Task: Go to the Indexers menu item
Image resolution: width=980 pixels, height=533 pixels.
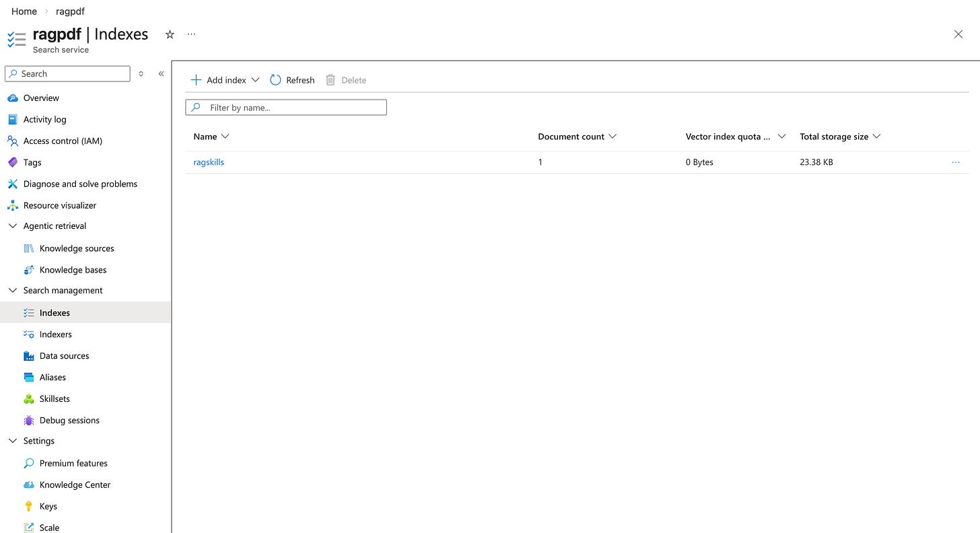Action: (55, 334)
